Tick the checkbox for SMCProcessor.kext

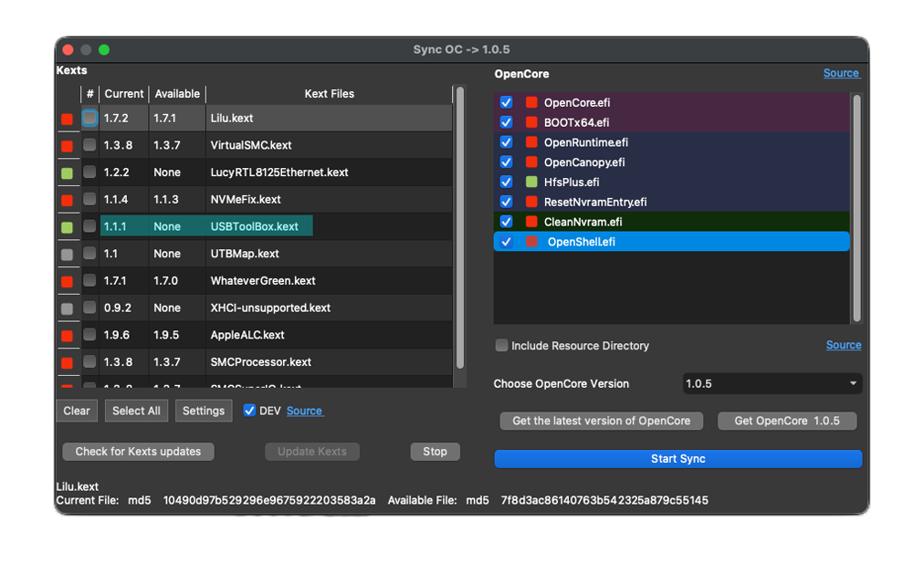[89, 361]
